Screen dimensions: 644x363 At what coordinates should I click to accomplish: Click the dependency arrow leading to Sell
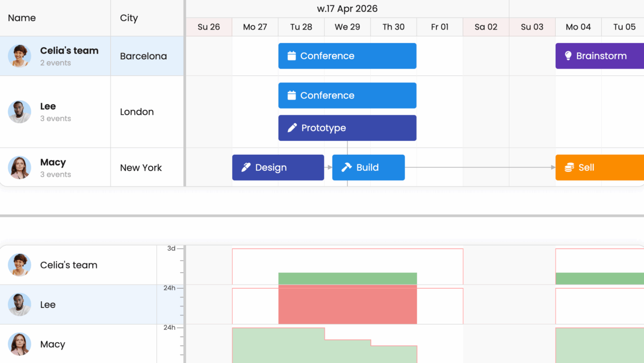[553, 167]
